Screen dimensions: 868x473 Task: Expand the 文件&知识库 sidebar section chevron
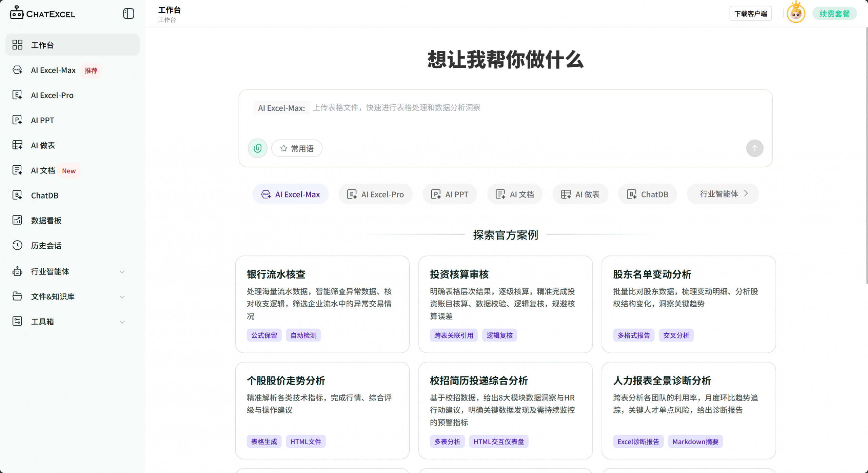pyautogui.click(x=122, y=297)
